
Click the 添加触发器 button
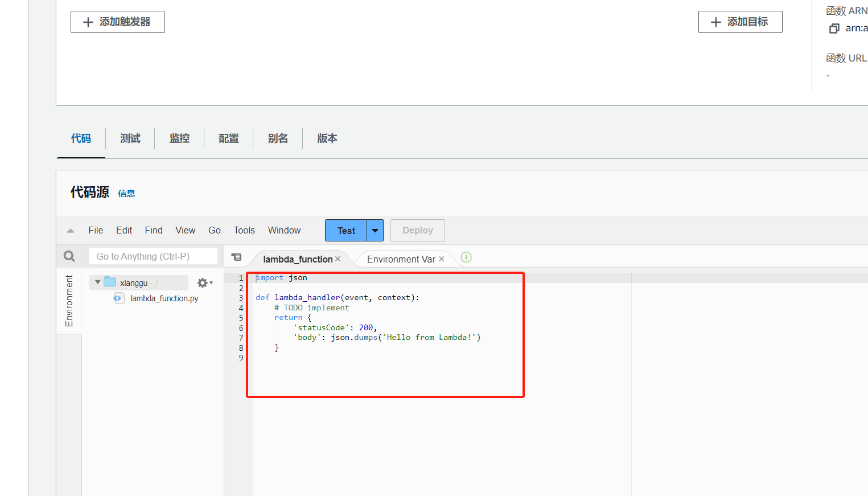coord(118,22)
